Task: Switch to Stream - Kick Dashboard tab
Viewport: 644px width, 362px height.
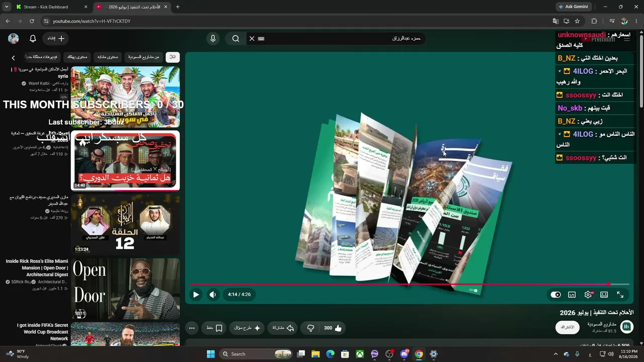Action: point(50,7)
